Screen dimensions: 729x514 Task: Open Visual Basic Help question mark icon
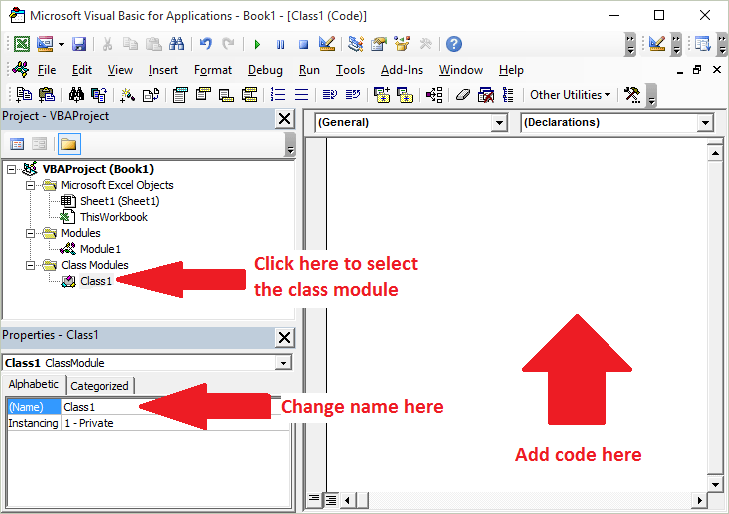[x=454, y=44]
